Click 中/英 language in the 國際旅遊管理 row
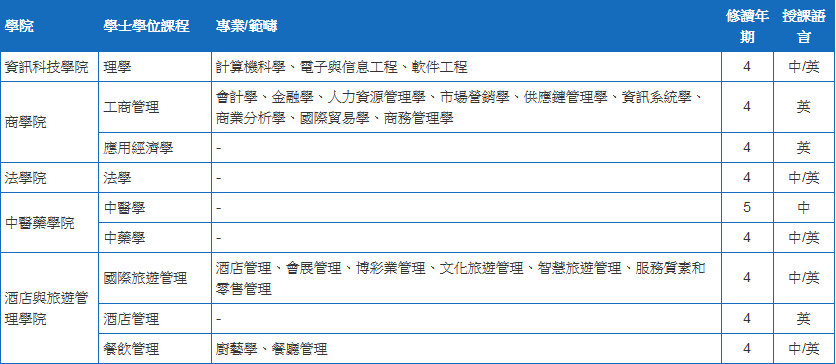Viewport: 836px width, 364px height. [805, 278]
